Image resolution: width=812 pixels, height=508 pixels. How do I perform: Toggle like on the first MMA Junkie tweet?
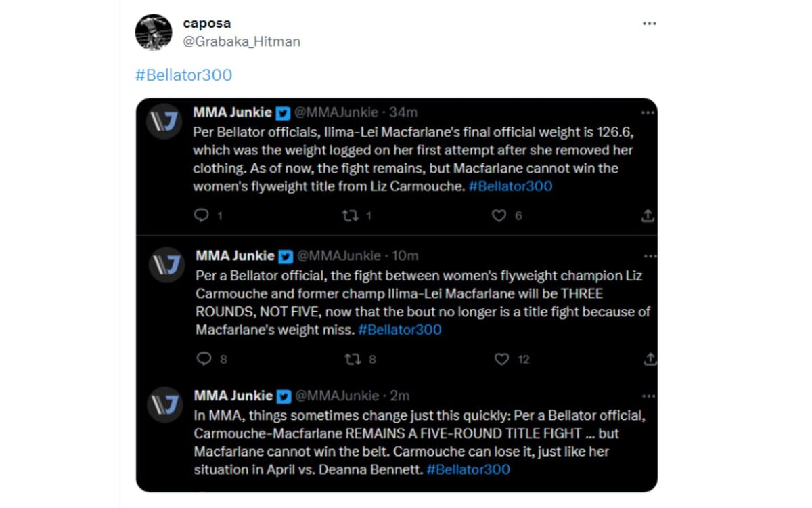click(499, 215)
